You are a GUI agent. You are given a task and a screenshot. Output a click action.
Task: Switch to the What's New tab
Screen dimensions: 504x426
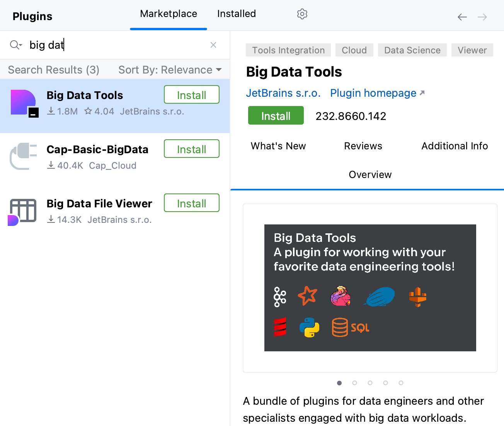(x=278, y=146)
